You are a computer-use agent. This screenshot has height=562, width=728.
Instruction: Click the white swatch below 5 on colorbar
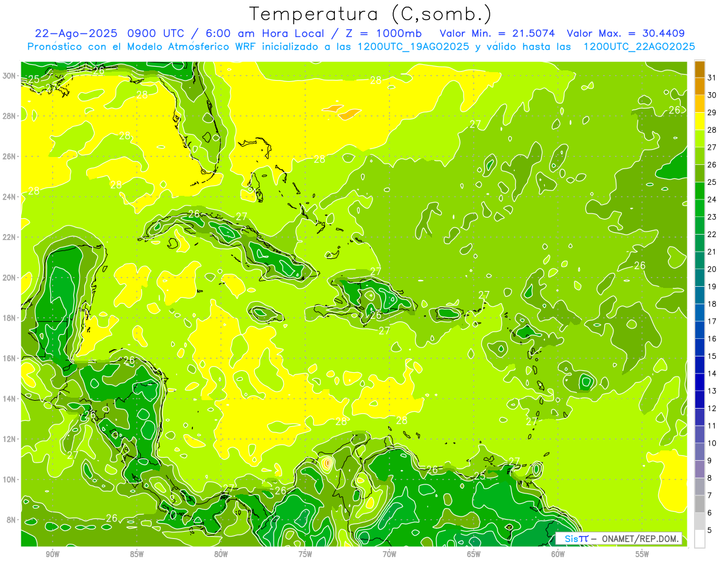[699, 539]
